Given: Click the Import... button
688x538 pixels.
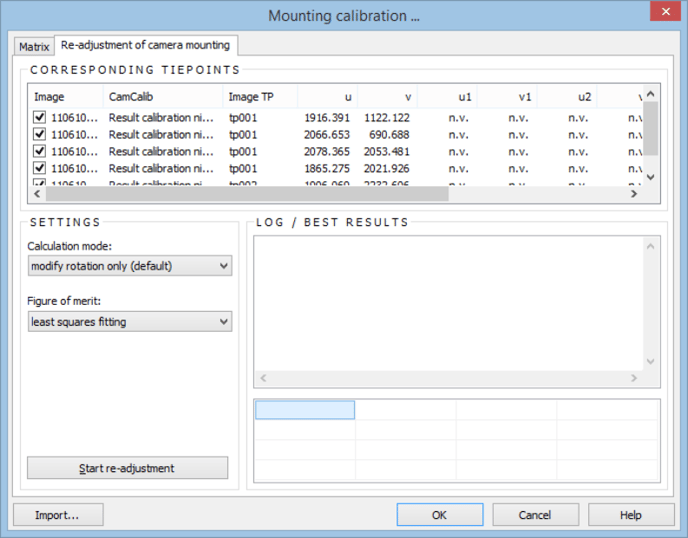Looking at the screenshot, I should pos(57,515).
